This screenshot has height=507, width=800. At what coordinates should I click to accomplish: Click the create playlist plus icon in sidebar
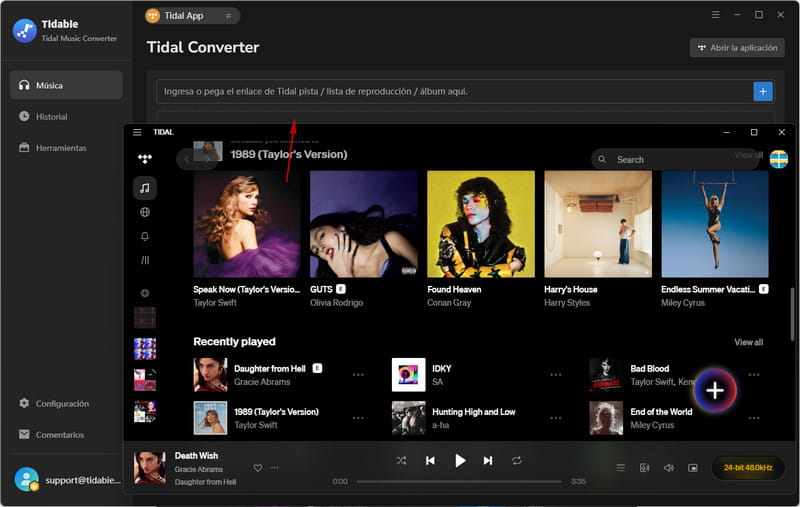[145, 293]
